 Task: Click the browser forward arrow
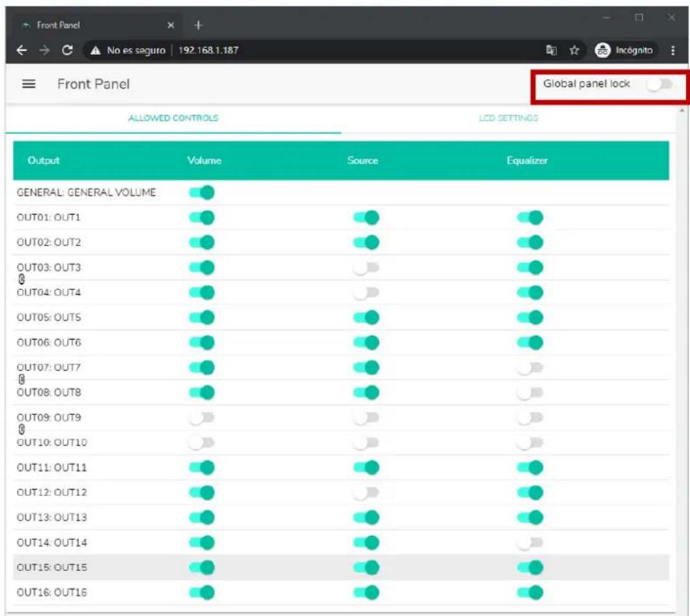[45, 50]
